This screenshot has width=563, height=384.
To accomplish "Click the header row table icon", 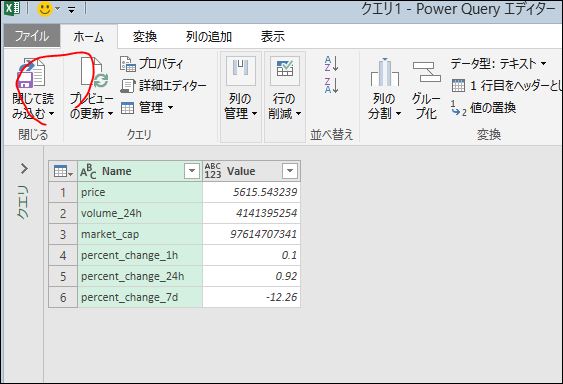I will [x=458, y=85].
